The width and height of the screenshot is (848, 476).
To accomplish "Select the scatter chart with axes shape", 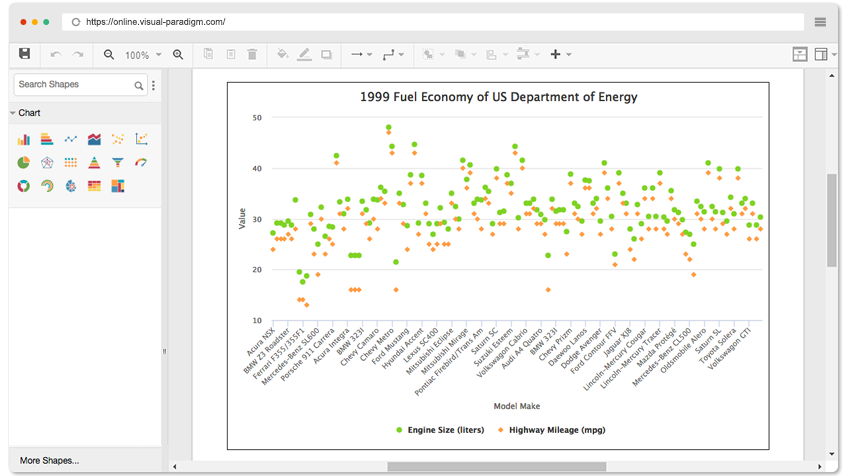I will (x=141, y=140).
